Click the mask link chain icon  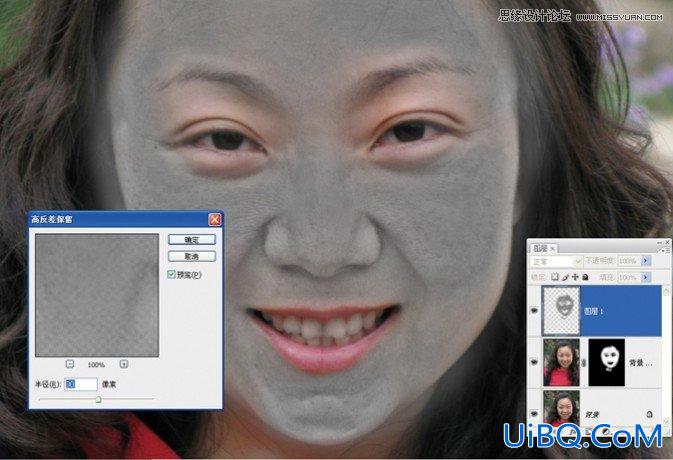(584, 363)
